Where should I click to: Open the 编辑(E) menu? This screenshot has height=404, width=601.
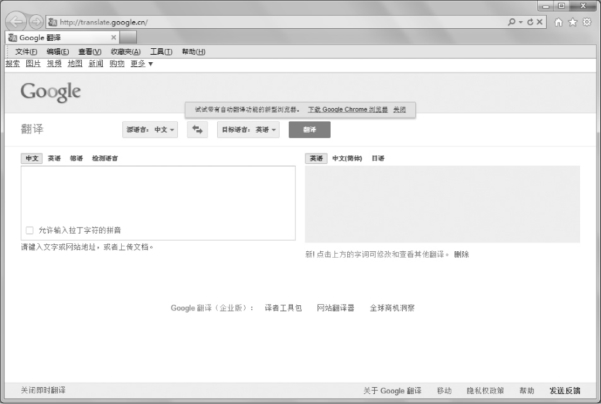58,51
